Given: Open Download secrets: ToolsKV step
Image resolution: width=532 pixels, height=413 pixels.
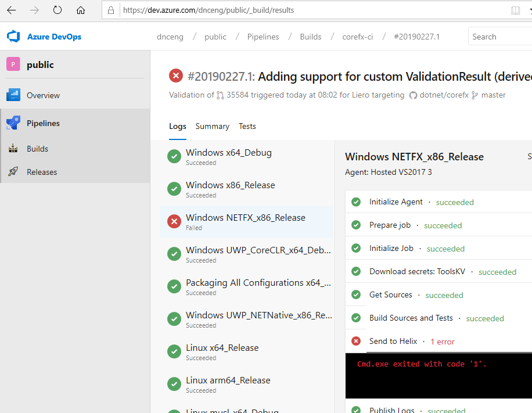Looking at the screenshot, I should pyautogui.click(x=438, y=271).
